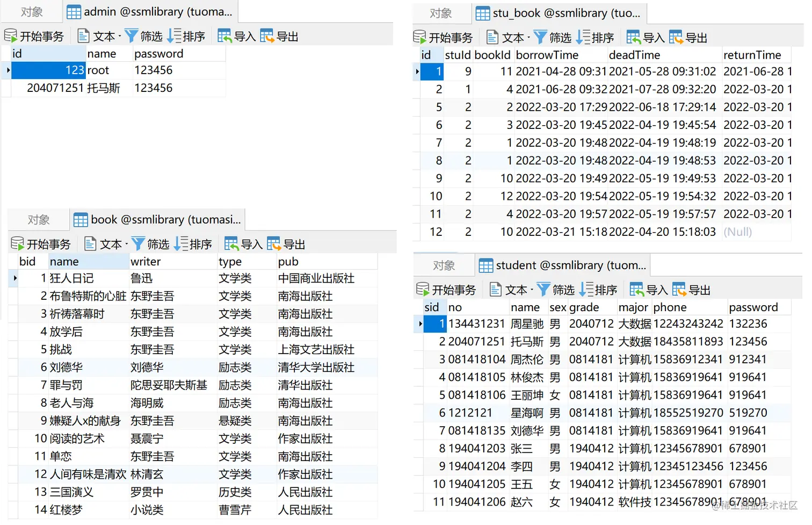
Task: Select the phone cell 18552519270
Action: (x=690, y=413)
